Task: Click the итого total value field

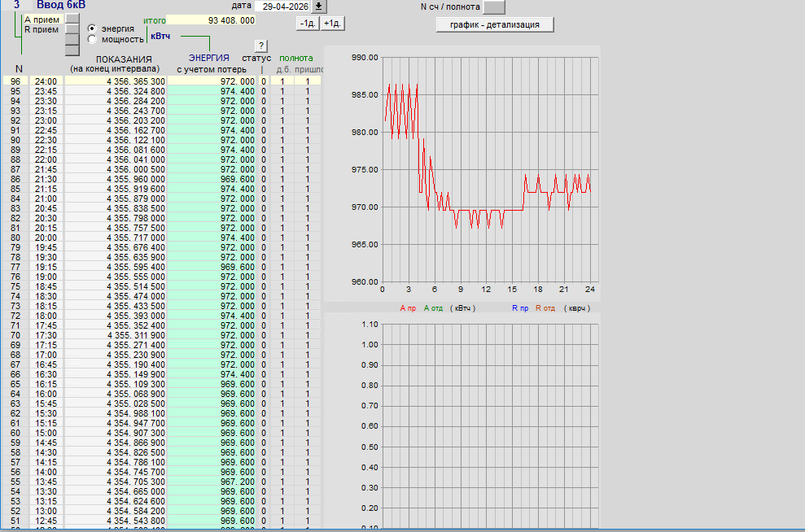Action: (211, 20)
